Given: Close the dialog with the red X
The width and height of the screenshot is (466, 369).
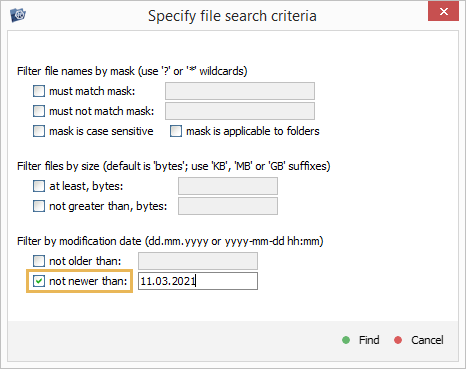Looking at the screenshot, I should click(443, 11).
